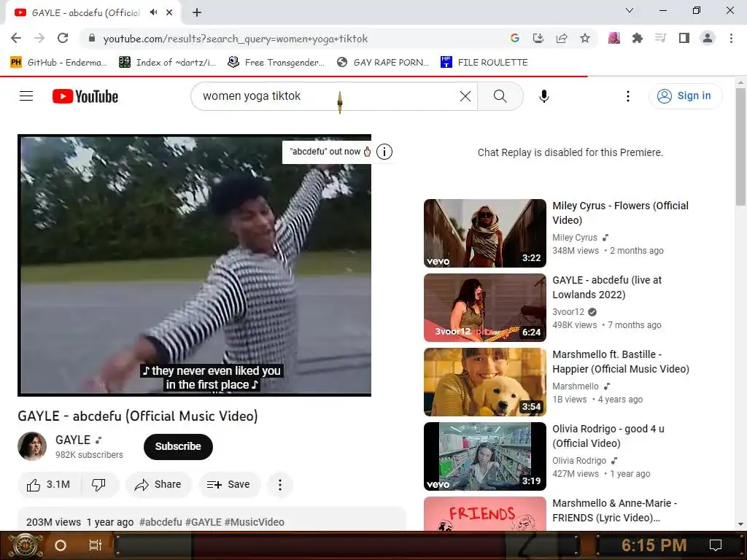This screenshot has width=747, height=560.
Task: Open the Chrome profile icon
Action: [708, 38]
